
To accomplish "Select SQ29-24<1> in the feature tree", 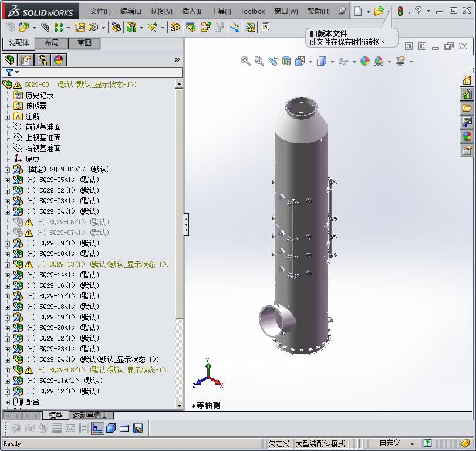I will 93,359.
